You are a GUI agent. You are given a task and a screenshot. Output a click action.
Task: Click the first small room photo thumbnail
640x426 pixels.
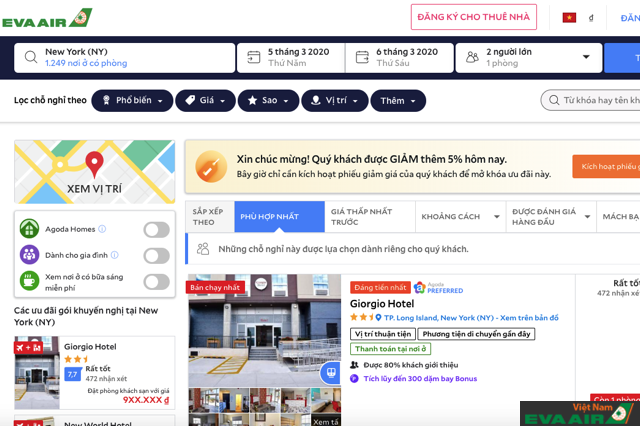tap(204, 401)
